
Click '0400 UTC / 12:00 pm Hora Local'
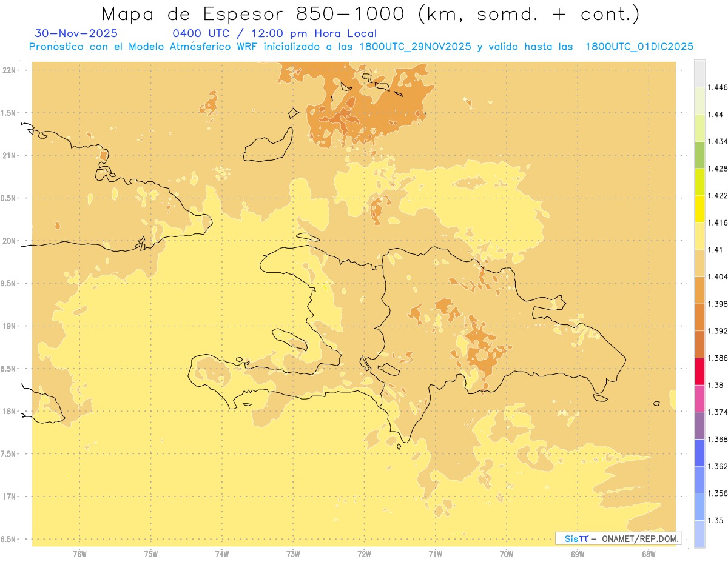[x=274, y=33]
